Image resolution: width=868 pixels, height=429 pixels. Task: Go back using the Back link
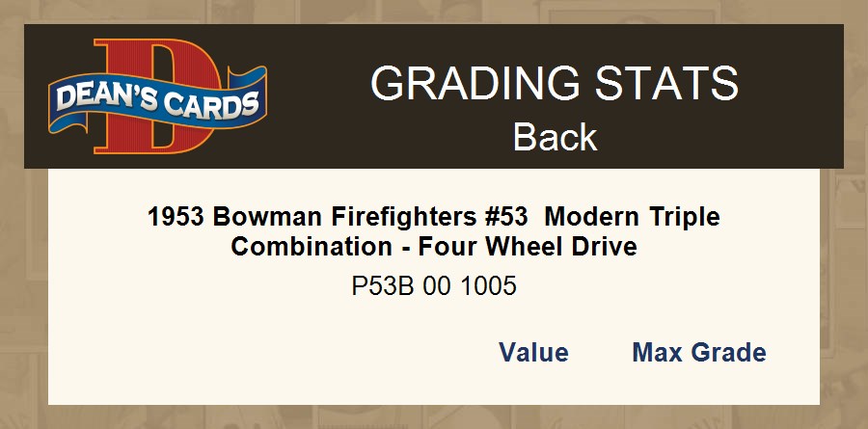point(555,137)
